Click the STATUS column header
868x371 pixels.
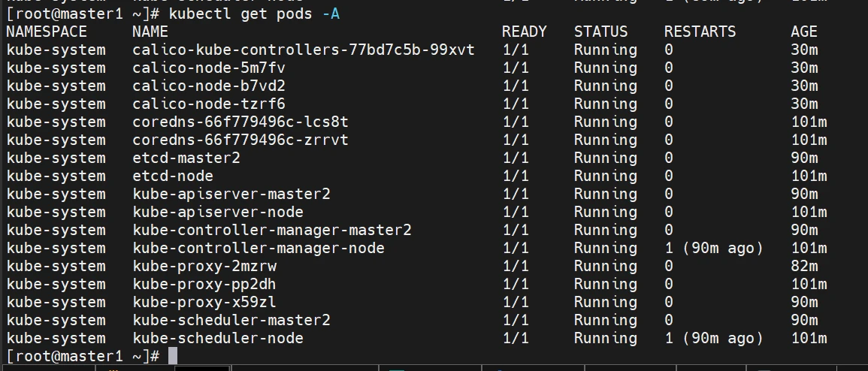(x=600, y=32)
